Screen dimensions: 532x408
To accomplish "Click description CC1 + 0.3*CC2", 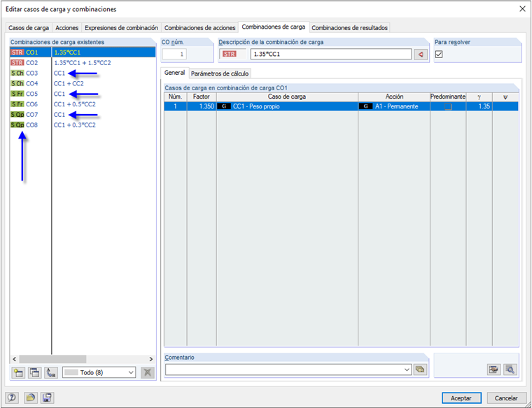I will coord(75,125).
